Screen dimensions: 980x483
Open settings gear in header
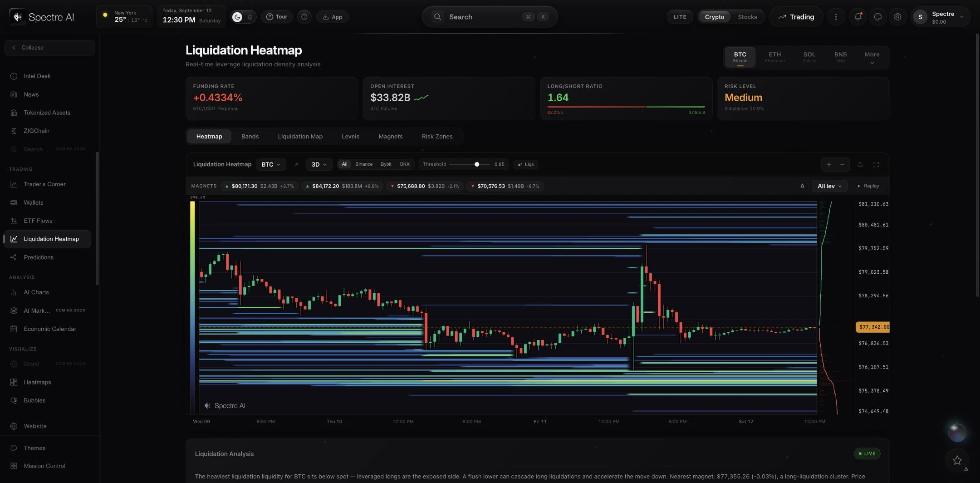click(897, 17)
